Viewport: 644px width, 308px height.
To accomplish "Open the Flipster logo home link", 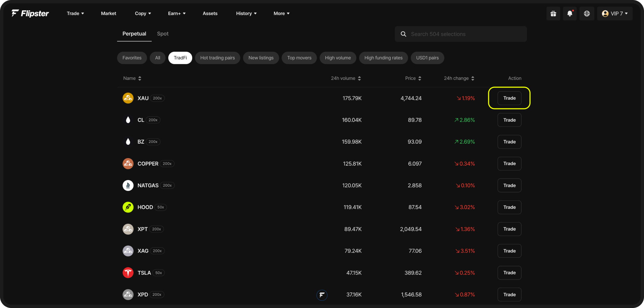I will [x=30, y=13].
